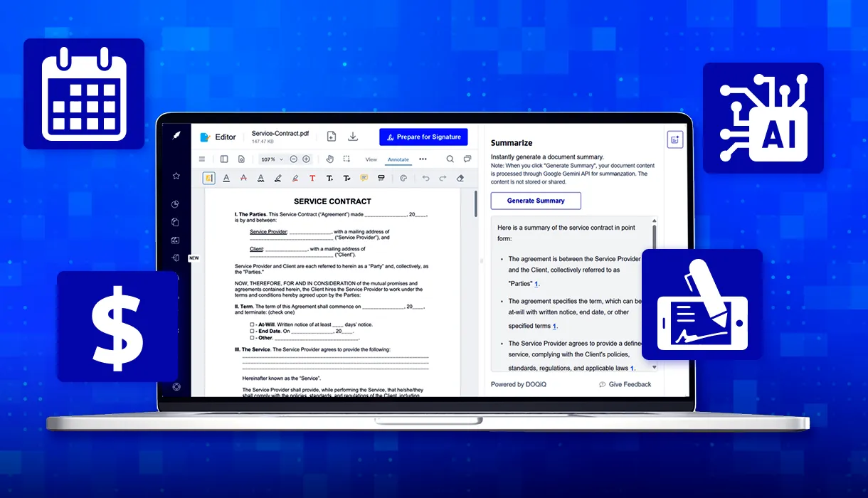Open the sidebar icon marked NEW
This screenshot has height=498, width=868.
[176, 258]
